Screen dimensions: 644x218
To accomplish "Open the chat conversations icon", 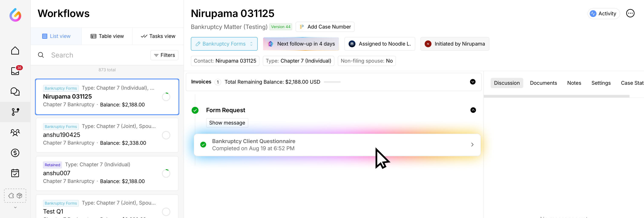I will (15, 92).
